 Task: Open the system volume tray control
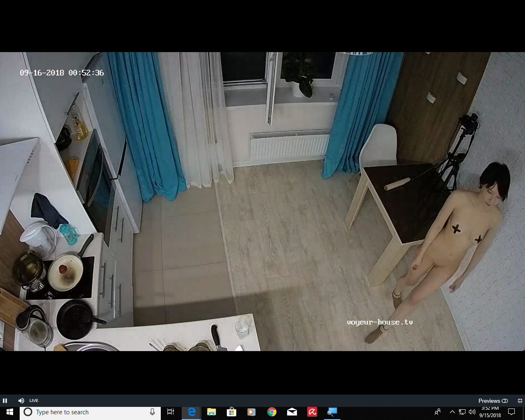coord(472,412)
